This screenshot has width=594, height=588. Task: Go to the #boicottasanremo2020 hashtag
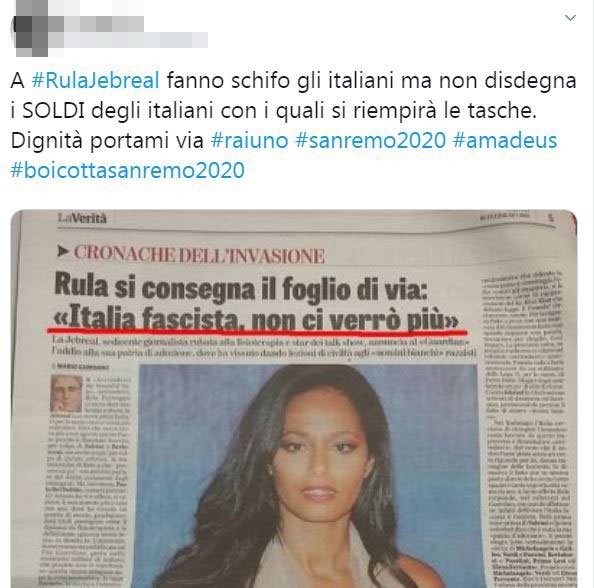[x=128, y=170]
